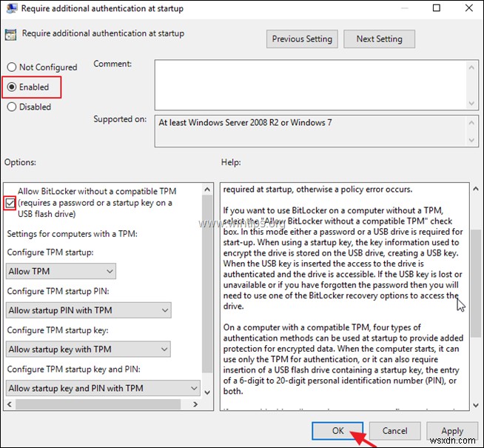The height and width of the screenshot is (448, 484).
Task: Click the title bar window icon
Action: click(x=11, y=8)
